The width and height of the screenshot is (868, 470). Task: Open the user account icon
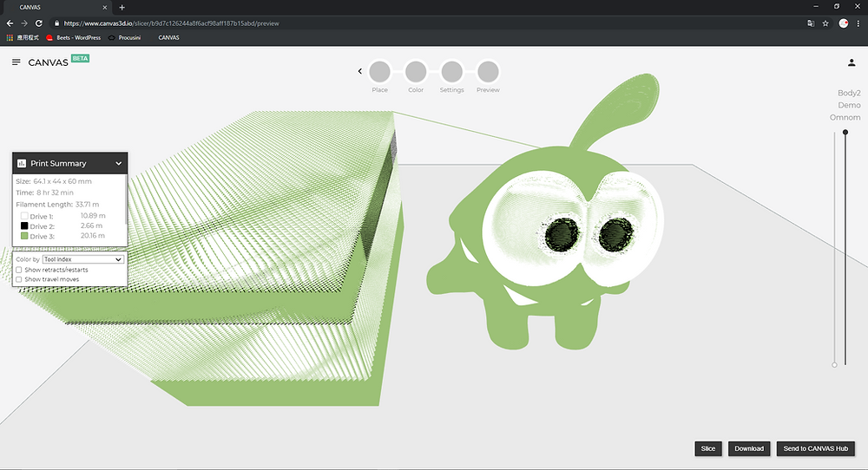[852, 62]
